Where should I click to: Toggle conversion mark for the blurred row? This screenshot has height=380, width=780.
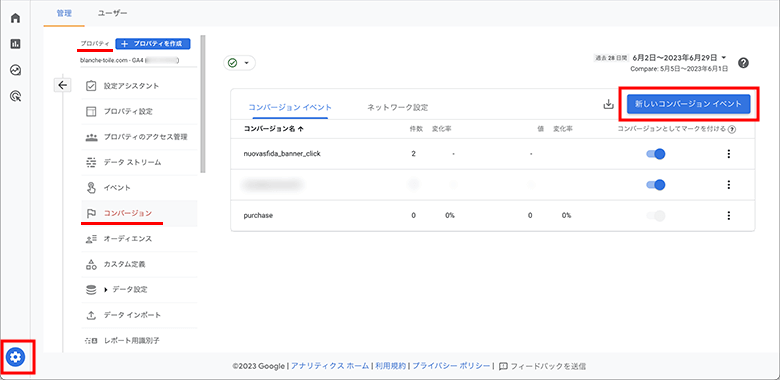point(656,185)
